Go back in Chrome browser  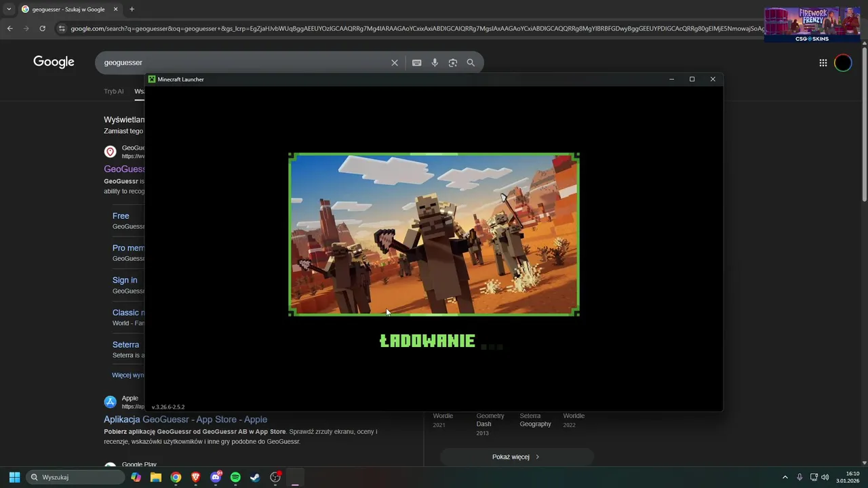tap(9, 28)
